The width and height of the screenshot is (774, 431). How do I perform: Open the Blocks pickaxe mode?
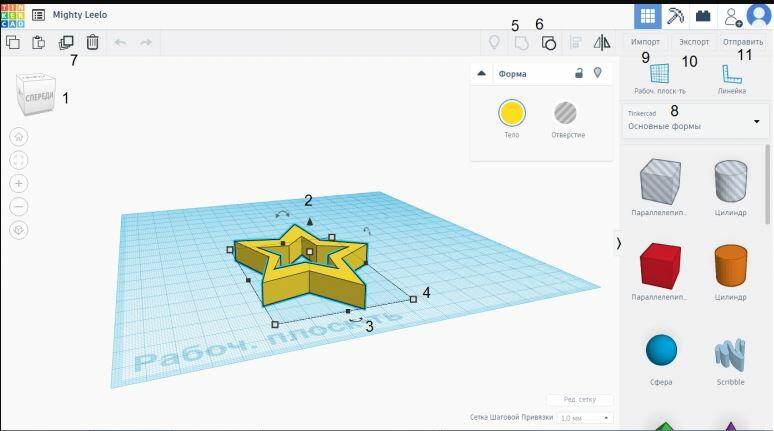[x=675, y=16]
